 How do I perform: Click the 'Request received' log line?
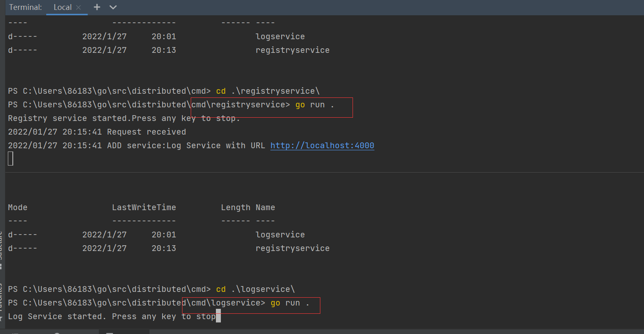[x=147, y=132]
